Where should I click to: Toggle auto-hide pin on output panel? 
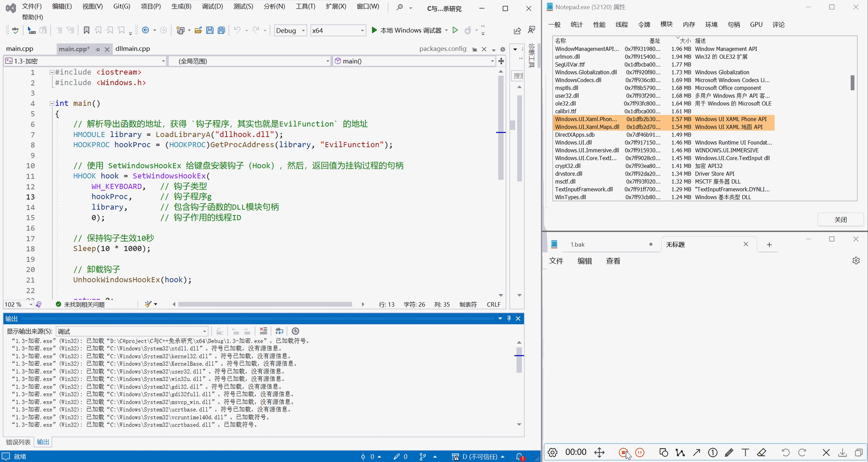point(509,319)
